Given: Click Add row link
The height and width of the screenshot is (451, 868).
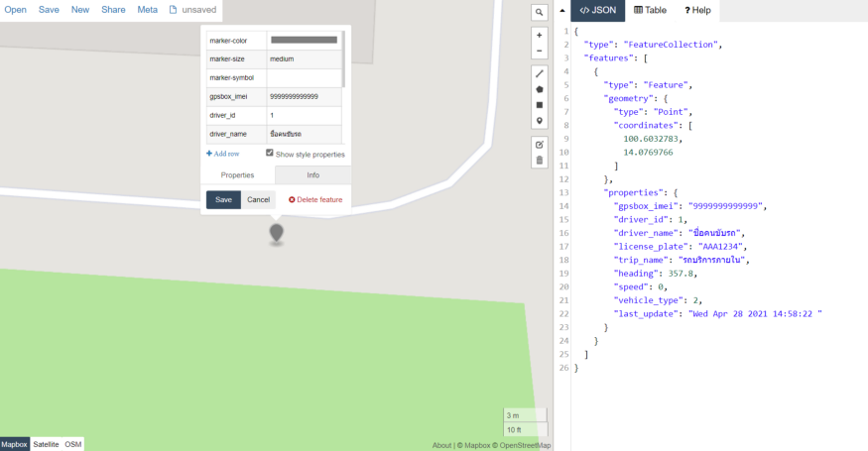Looking at the screenshot, I should pyautogui.click(x=222, y=154).
